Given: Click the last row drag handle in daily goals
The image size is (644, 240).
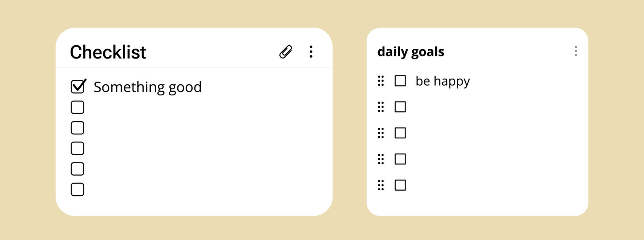Looking at the screenshot, I should [381, 185].
